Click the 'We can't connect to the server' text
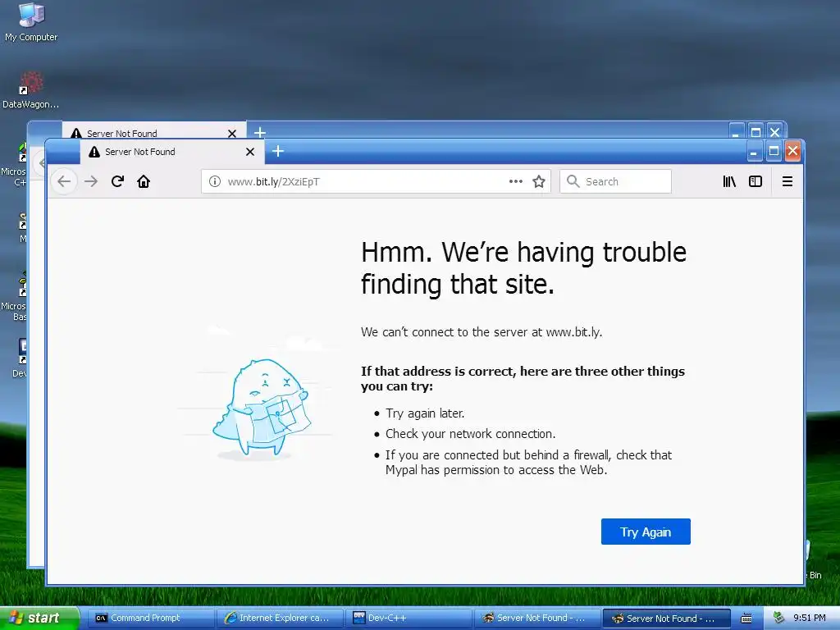The height and width of the screenshot is (630, 840). (x=481, y=332)
